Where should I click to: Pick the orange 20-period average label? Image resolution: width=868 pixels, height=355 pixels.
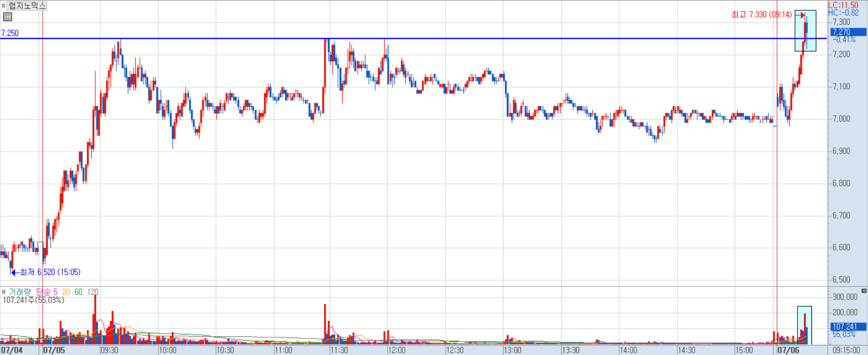click(x=66, y=292)
